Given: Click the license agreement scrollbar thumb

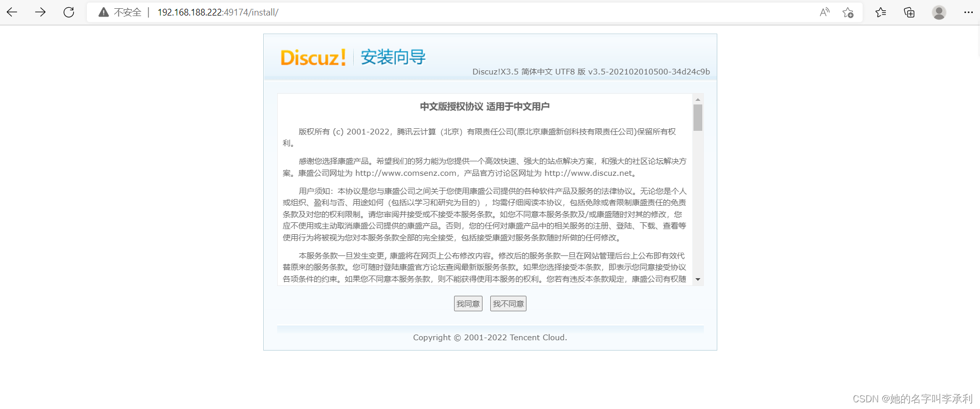Looking at the screenshot, I should (x=698, y=118).
